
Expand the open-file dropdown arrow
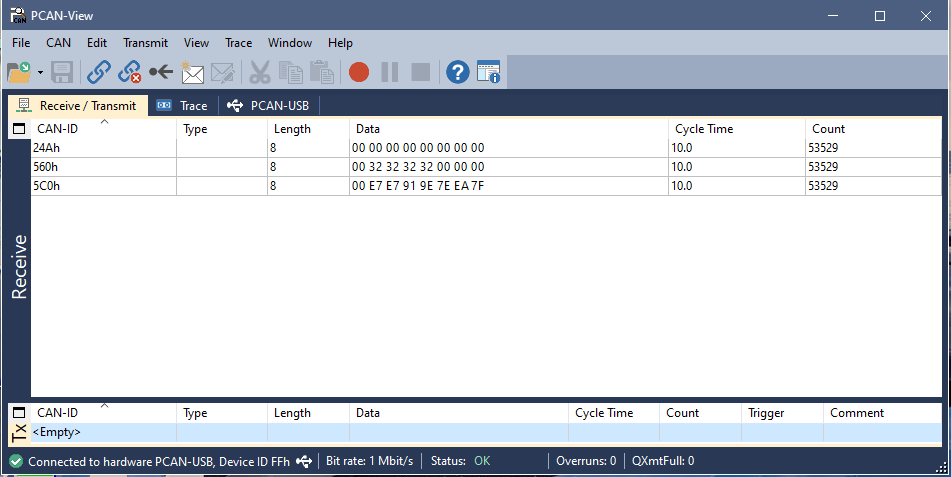(40, 73)
